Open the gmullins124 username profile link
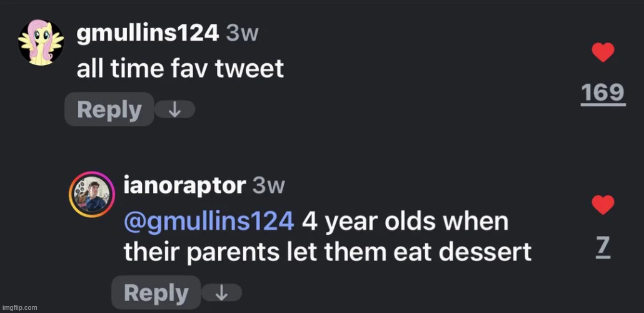644x313 pixels. tap(147, 34)
